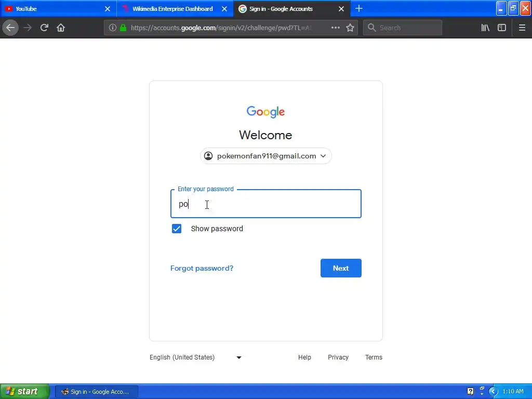Reload the page with the refresh icon

pyautogui.click(x=44, y=28)
